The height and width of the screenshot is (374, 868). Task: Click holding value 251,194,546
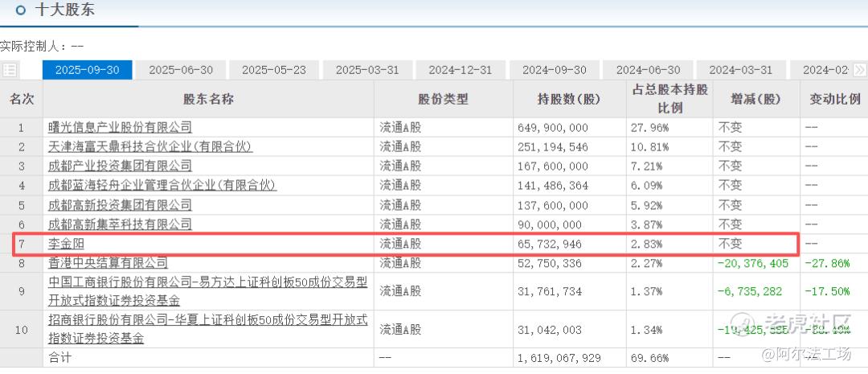tap(553, 147)
